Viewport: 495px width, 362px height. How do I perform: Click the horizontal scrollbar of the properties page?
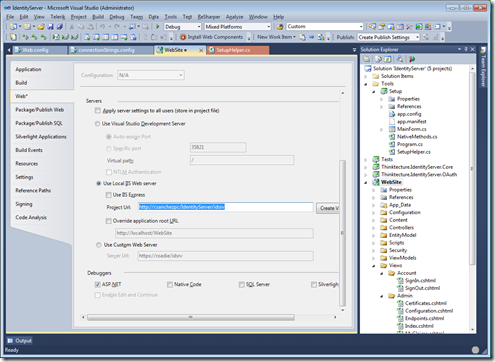tap(191, 317)
